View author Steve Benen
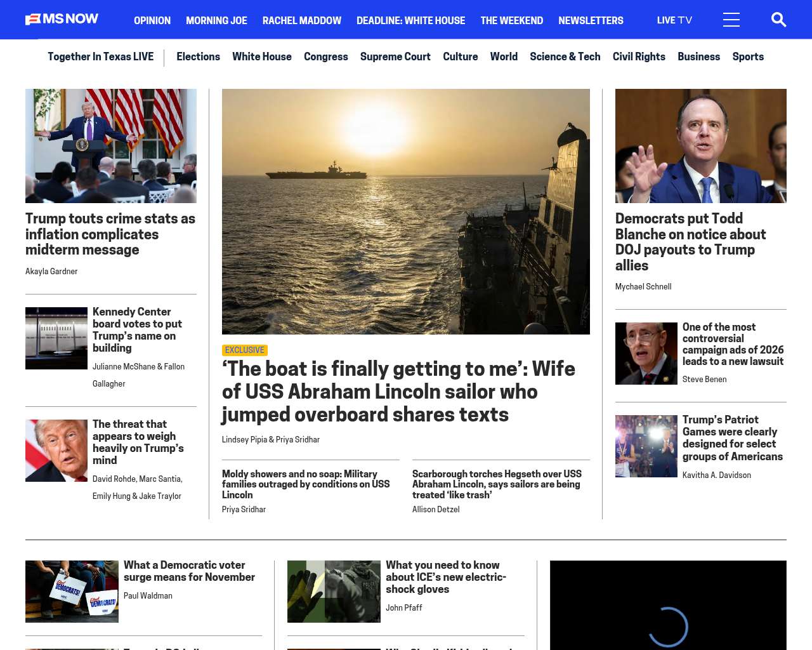 (x=705, y=380)
